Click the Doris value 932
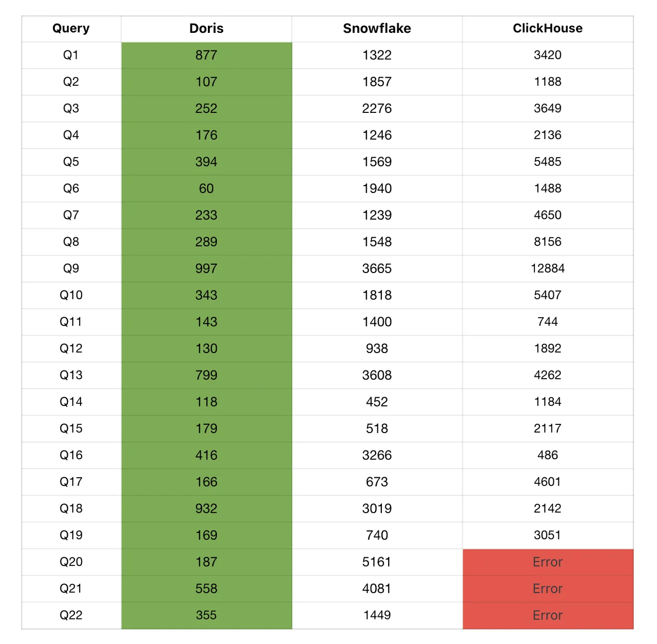This screenshot has height=644, width=657. (206, 509)
